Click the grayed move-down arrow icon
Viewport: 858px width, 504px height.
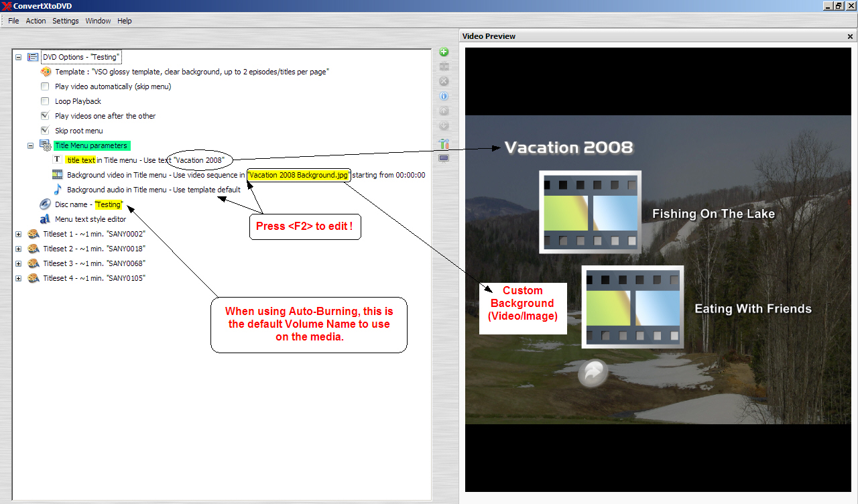tap(444, 126)
